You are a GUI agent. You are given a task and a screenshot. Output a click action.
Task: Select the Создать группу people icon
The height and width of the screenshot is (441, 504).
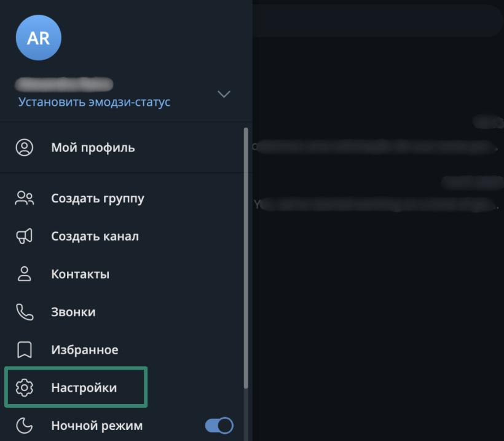(25, 198)
